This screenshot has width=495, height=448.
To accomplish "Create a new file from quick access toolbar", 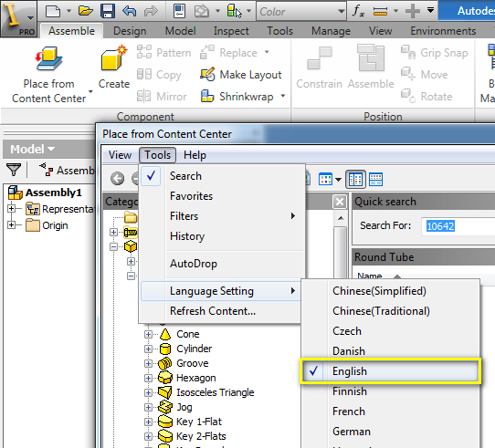I will (53, 11).
